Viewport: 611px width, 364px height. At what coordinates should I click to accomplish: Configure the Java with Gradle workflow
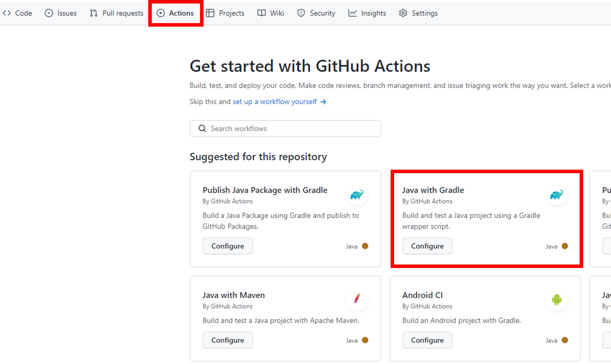[x=427, y=246]
